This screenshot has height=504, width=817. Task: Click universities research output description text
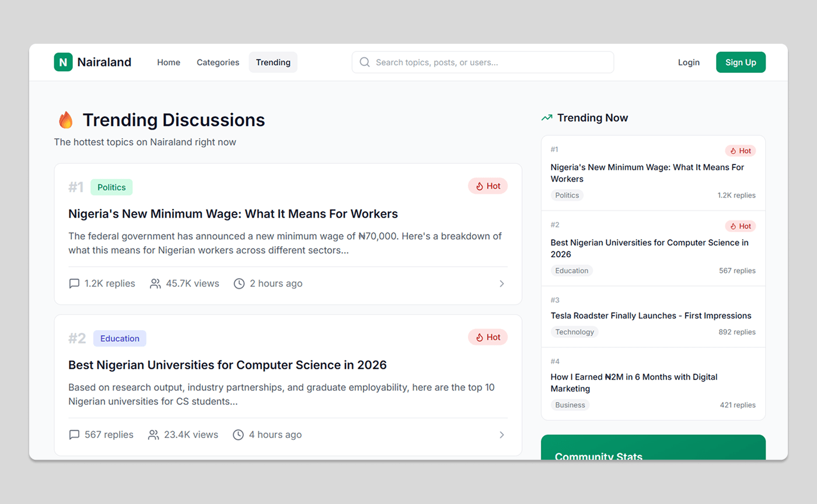point(282,395)
